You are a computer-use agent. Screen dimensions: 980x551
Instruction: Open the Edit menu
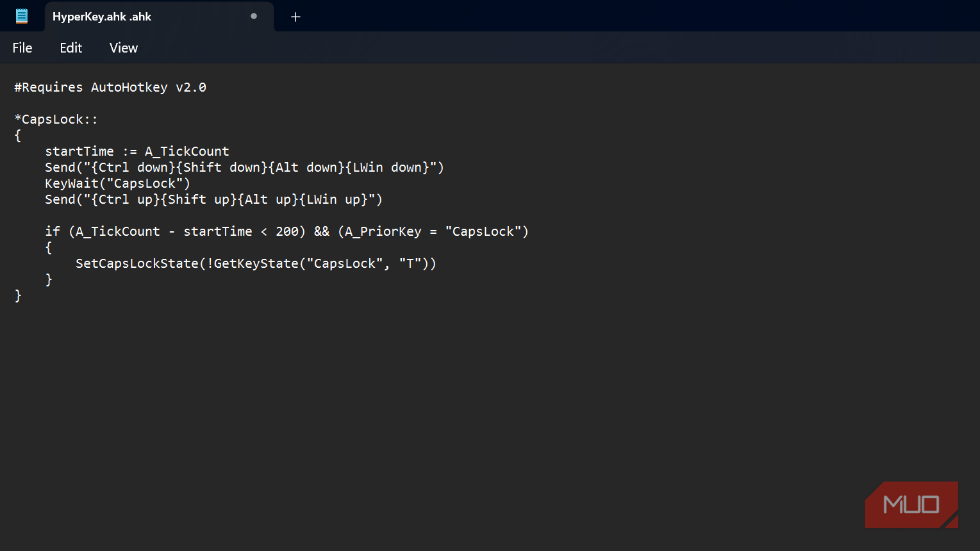[x=71, y=48]
